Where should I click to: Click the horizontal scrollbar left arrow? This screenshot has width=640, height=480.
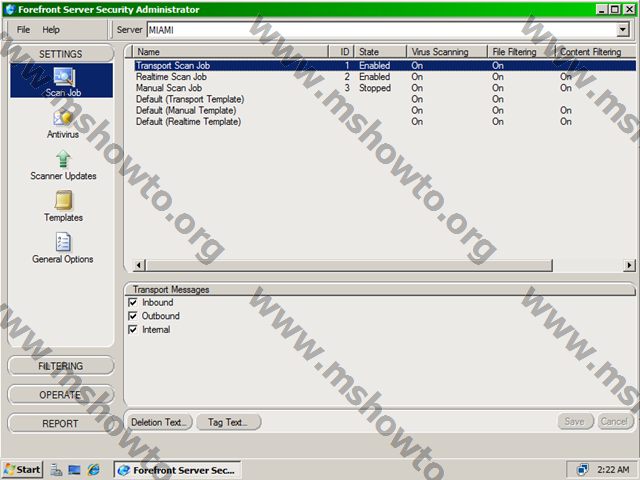(x=139, y=265)
